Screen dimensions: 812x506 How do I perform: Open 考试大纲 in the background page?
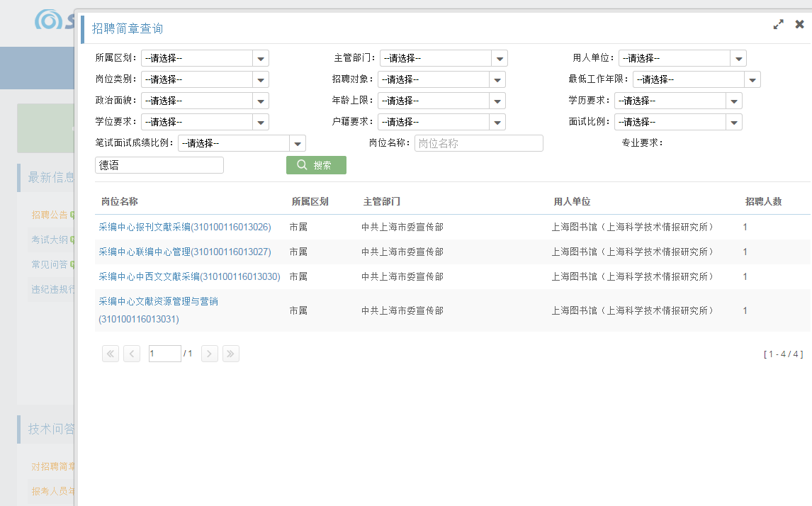(50, 240)
